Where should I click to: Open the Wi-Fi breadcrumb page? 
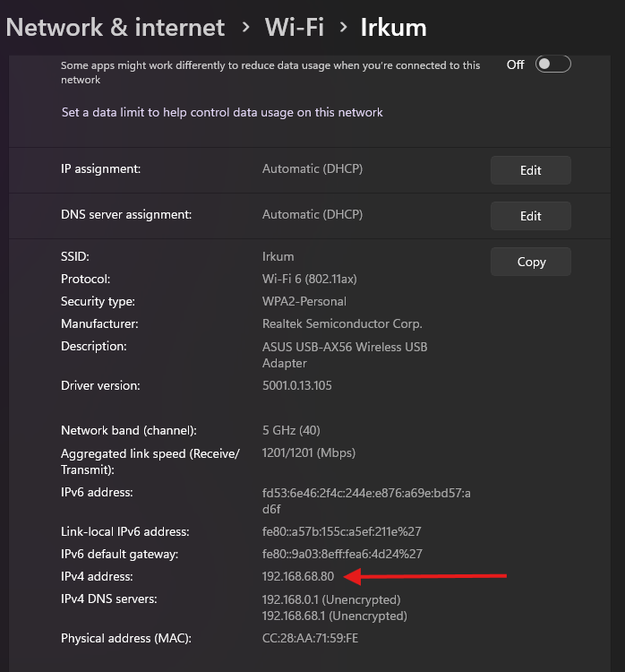coord(294,27)
